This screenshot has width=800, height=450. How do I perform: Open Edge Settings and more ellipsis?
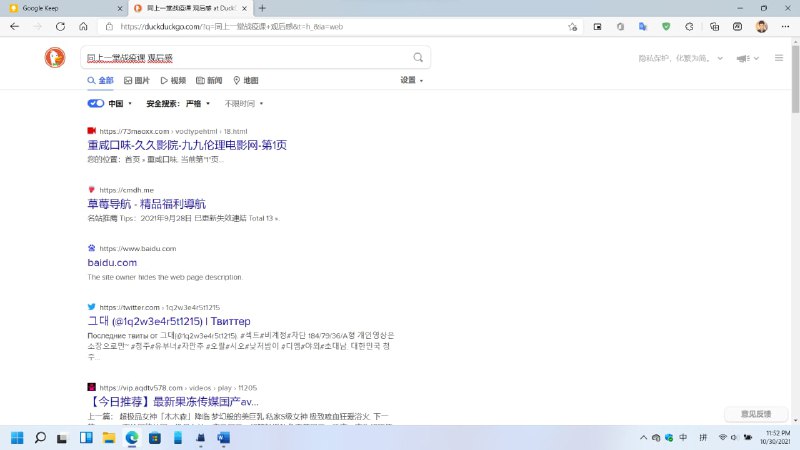point(785,27)
